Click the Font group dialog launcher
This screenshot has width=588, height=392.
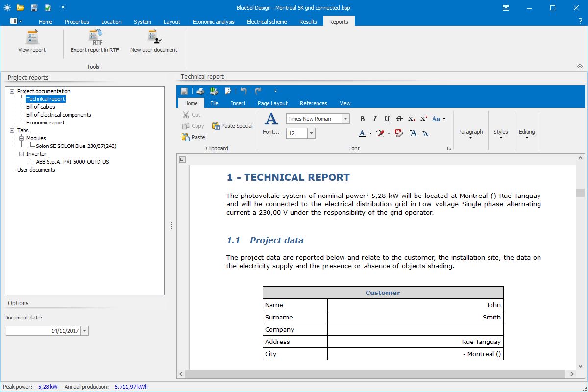[x=449, y=148]
